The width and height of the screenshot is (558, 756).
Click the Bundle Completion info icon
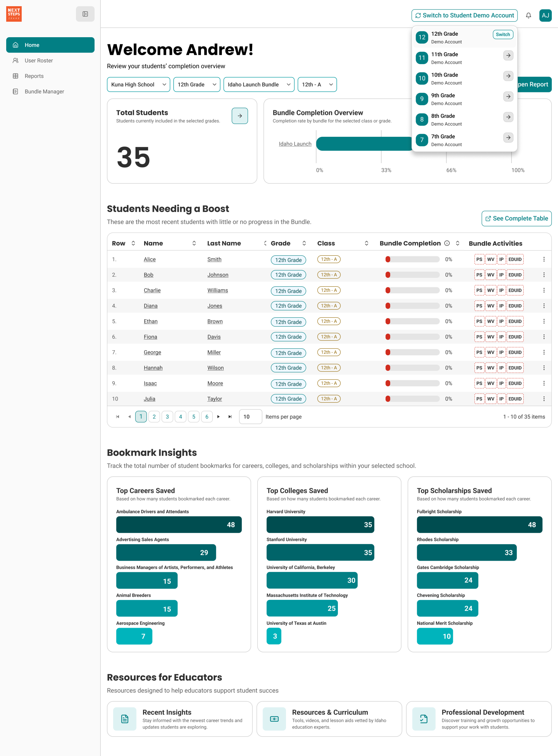pos(447,243)
